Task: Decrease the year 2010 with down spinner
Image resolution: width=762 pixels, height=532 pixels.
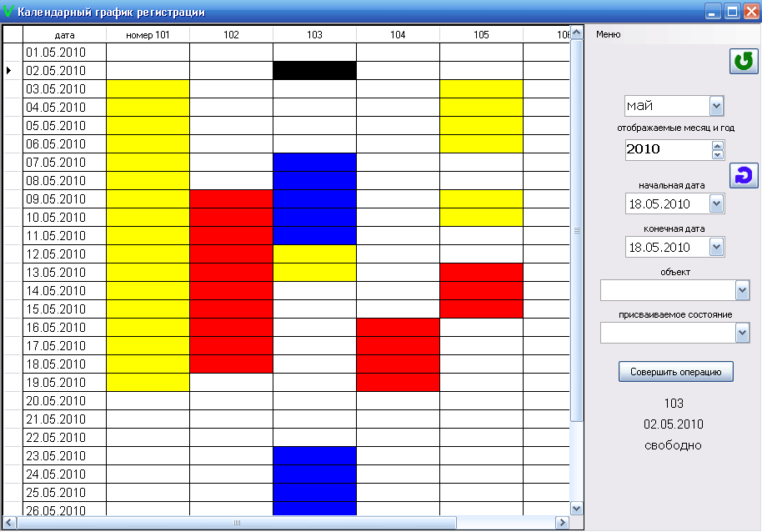Action: point(717,154)
